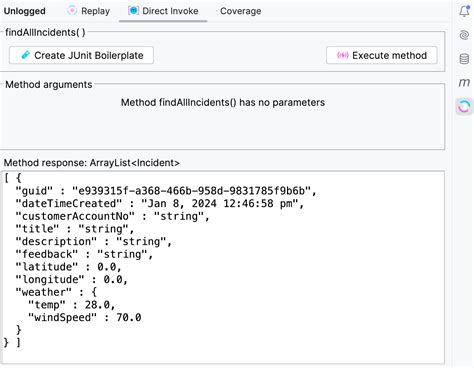Image resolution: width=474 pixels, height=368 pixels.
Task: Select the Unlogged plugin icon in sidebar
Action: coord(464,106)
